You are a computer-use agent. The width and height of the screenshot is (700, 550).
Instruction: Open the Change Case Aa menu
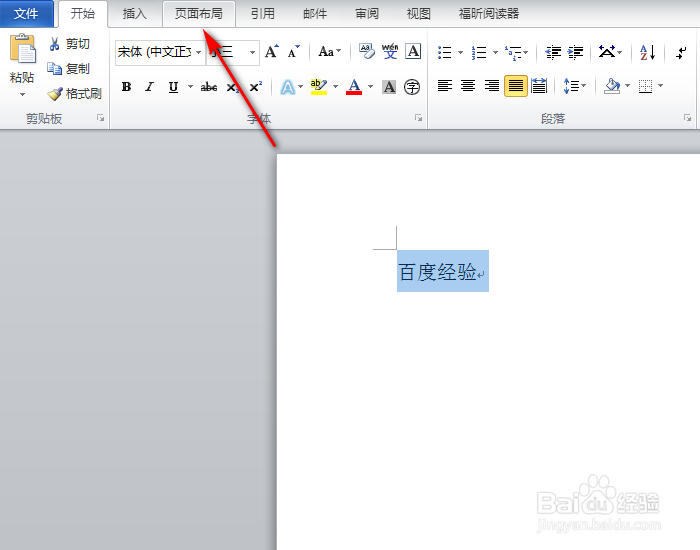coord(329,52)
